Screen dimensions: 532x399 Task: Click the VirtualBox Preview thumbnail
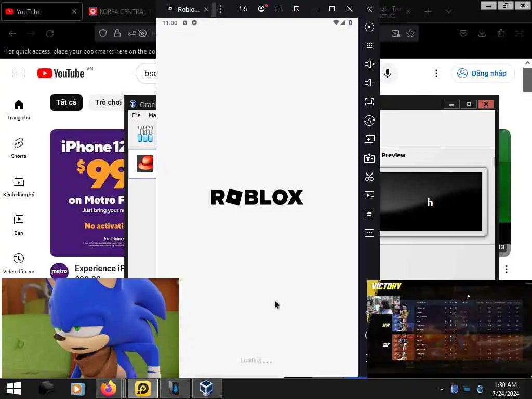[x=431, y=202]
